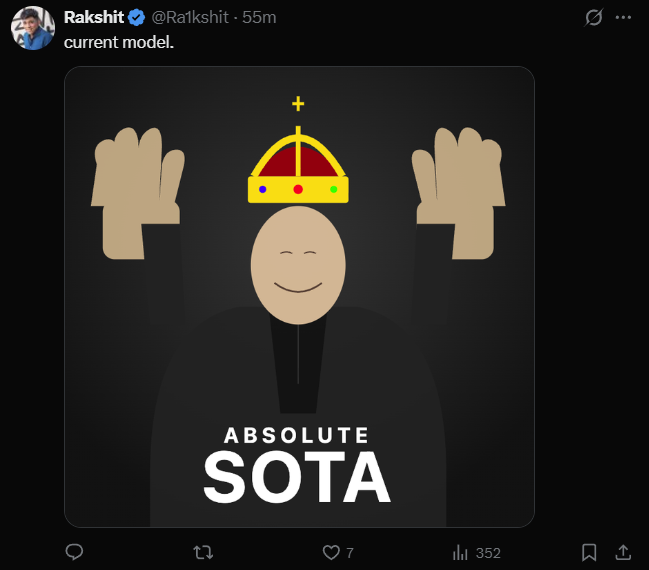Click the share upload-arrow icon
This screenshot has width=649, height=570.
622,552
